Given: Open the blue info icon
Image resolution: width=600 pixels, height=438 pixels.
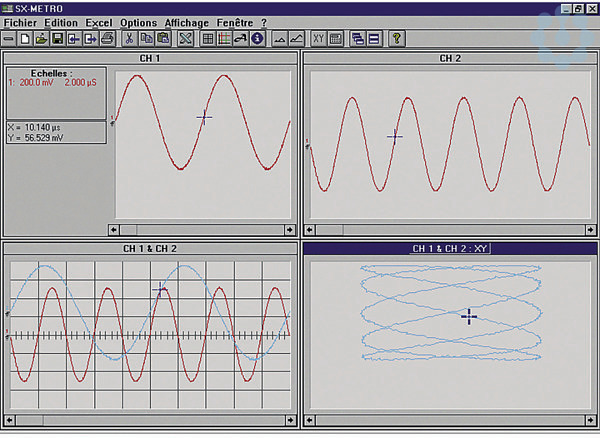Looking at the screenshot, I should point(258,39).
